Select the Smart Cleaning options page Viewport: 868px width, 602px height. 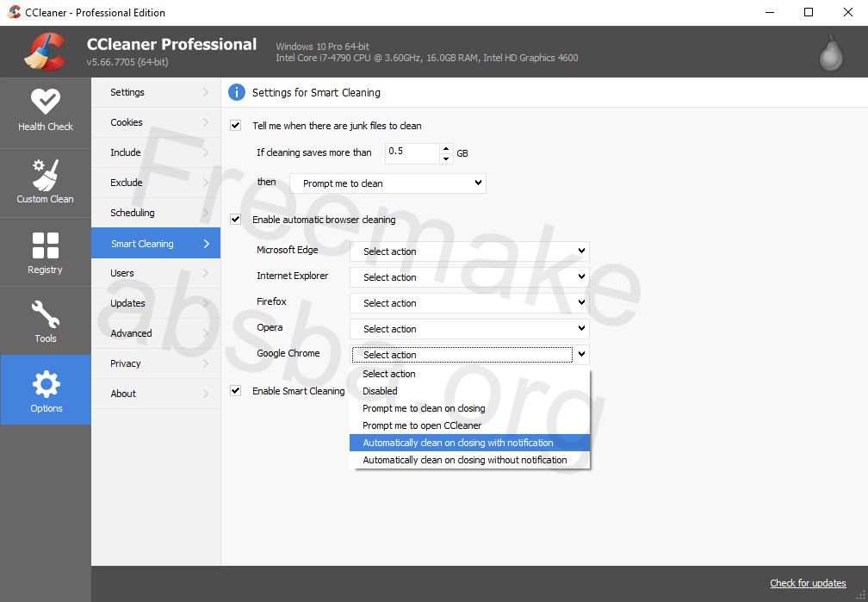click(156, 243)
